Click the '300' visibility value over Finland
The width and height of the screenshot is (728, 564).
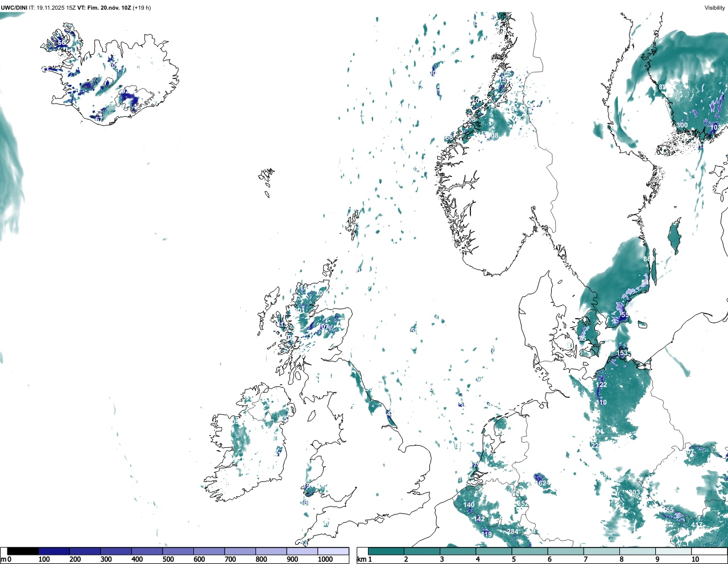pos(682,125)
